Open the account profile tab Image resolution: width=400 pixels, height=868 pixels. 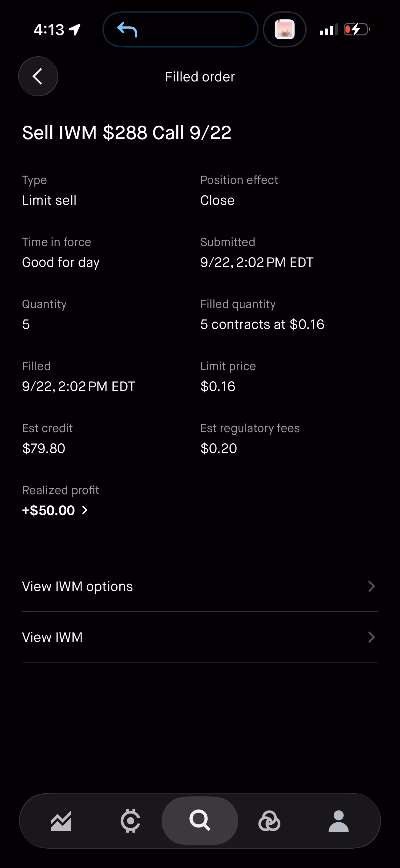(338, 821)
